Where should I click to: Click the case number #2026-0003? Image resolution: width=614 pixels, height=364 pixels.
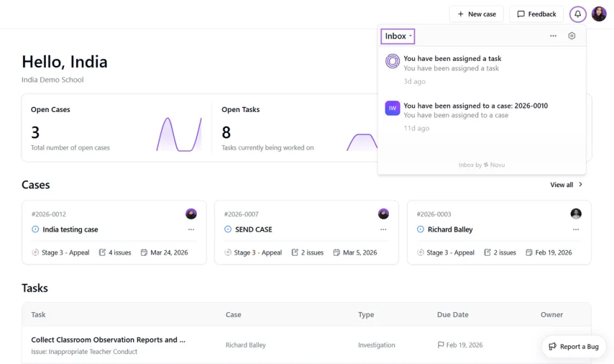(x=434, y=214)
